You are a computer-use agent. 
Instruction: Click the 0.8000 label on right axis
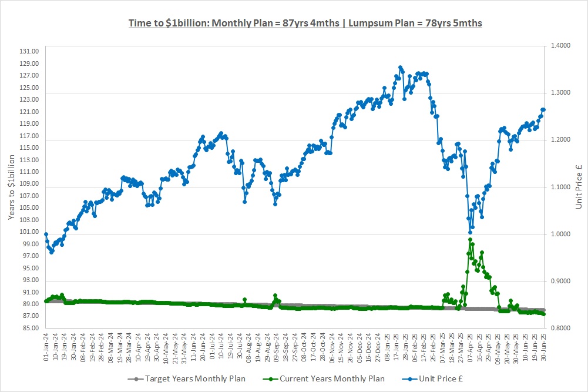point(562,328)
